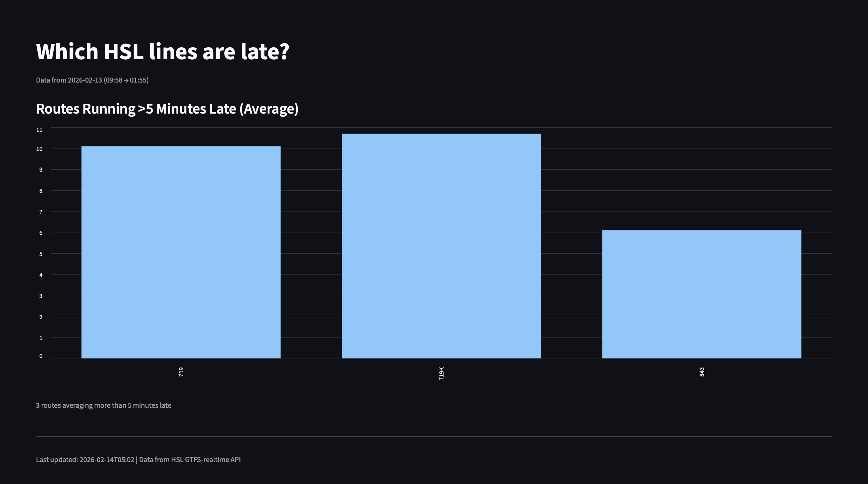Click the "3 routes averaging" summary text
The height and width of the screenshot is (484, 868).
(x=103, y=405)
